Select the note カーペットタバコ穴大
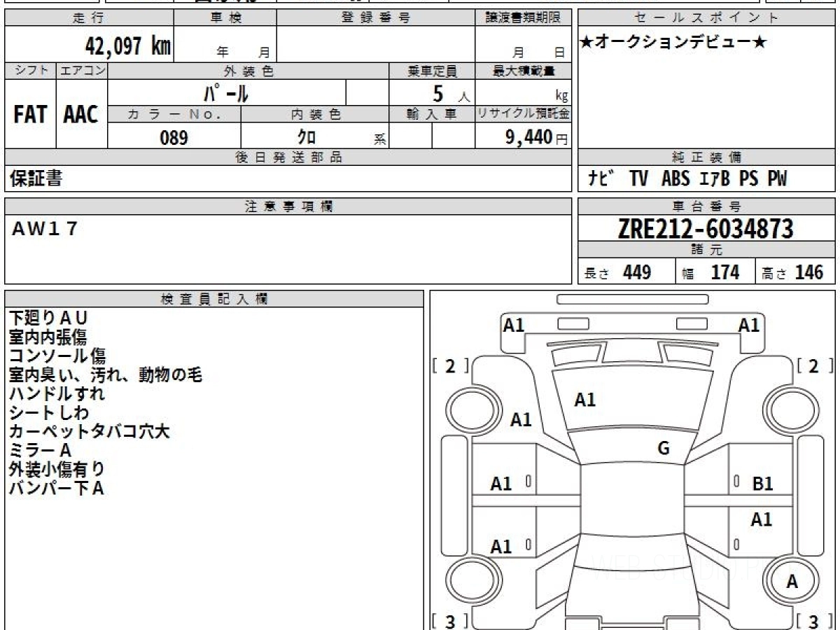Image resolution: width=840 pixels, height=630 pixels. pos(90,432)
